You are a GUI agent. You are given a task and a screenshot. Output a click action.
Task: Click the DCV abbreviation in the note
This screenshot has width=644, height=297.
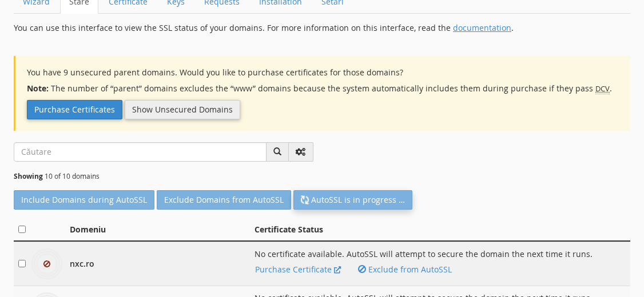click(602, 89)
